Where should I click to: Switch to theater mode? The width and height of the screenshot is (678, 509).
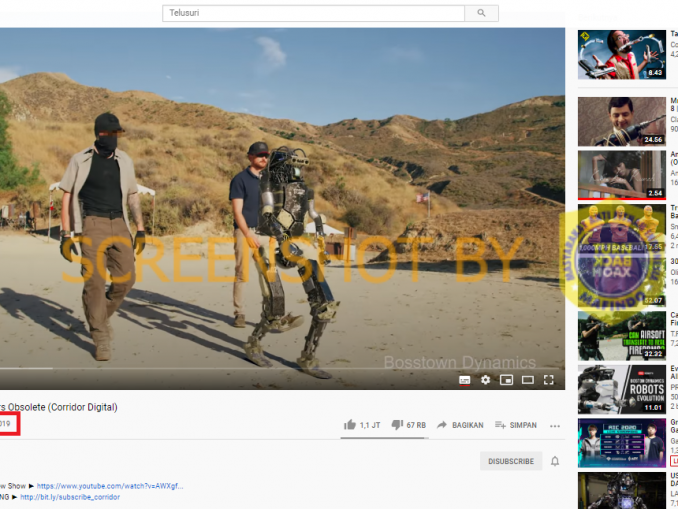pos(528,380)
